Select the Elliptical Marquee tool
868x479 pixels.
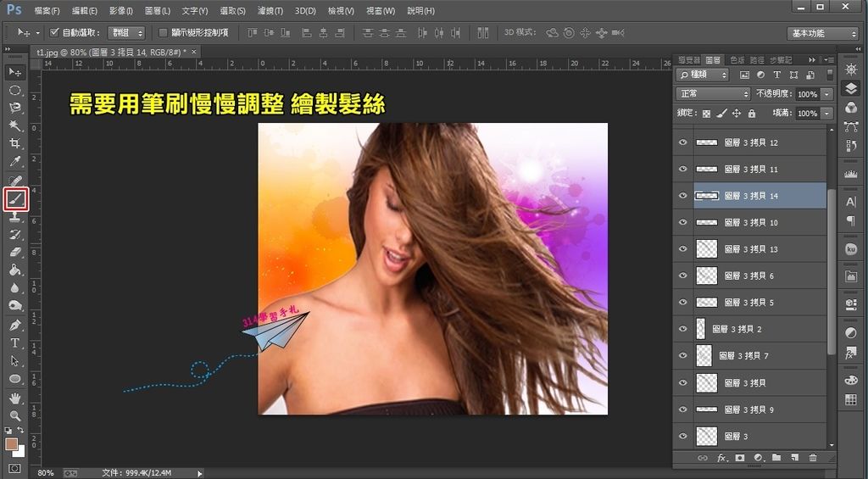tap(15, 90)
